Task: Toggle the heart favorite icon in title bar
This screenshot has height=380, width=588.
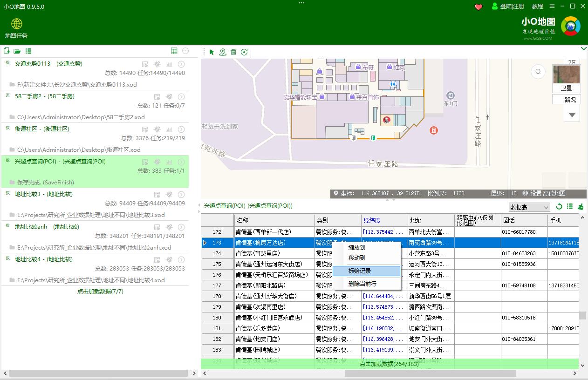Action: (x=478, y=7)
